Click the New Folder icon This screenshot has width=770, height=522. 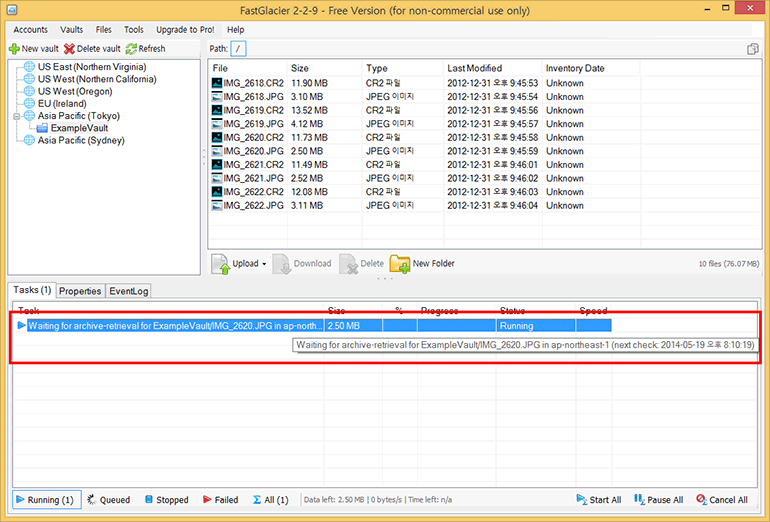400,264
